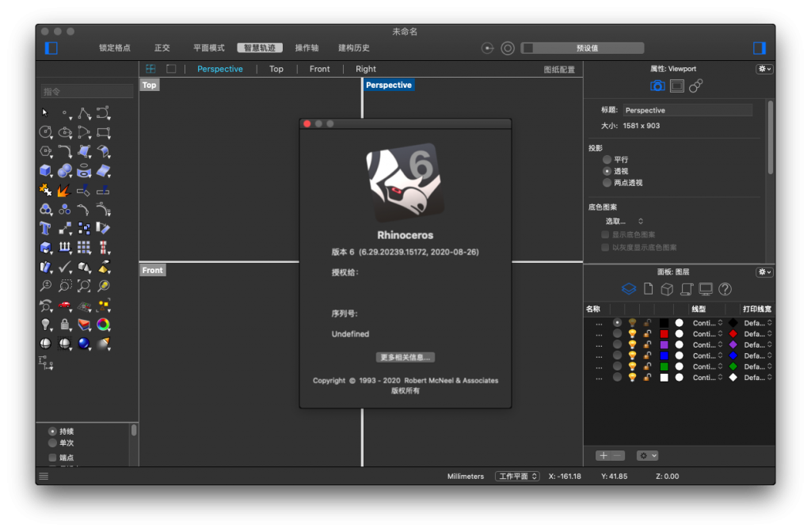
Task: Click the 建构历史 history button
Action: click(354, 47)
